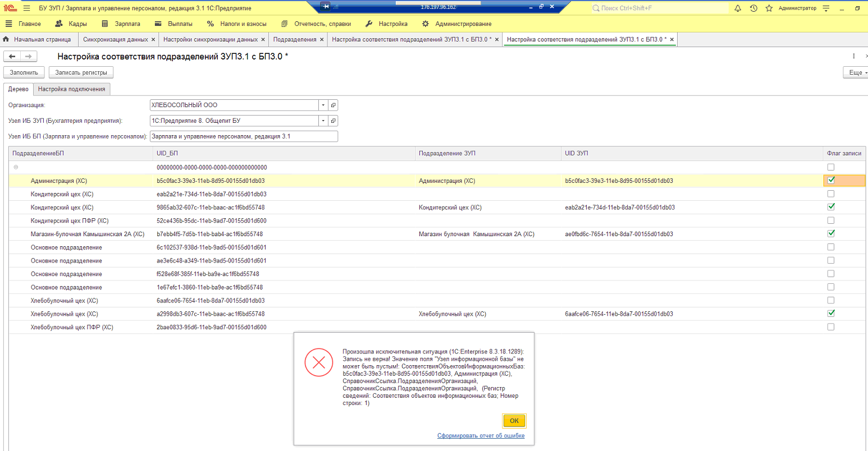Click the search magnifier icon
868x451 pixels.
click(x=596, y=8)
